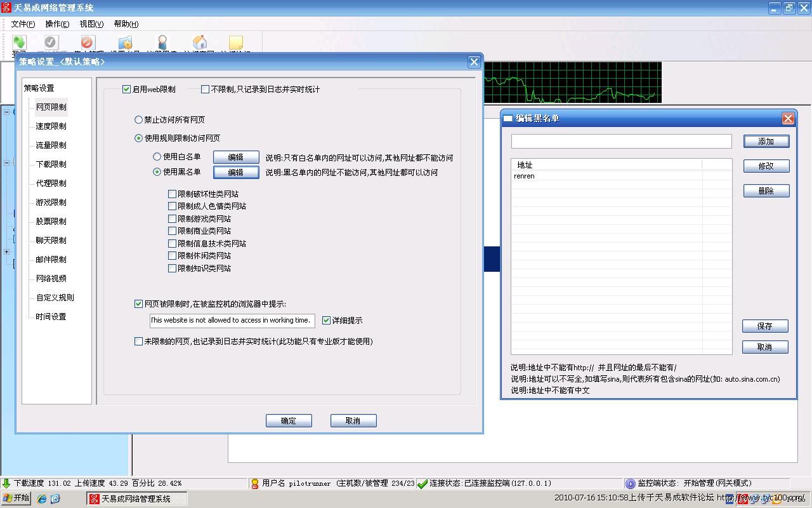
Task: Click 保存 to save the blacklist
Action: tap(765, 326)
